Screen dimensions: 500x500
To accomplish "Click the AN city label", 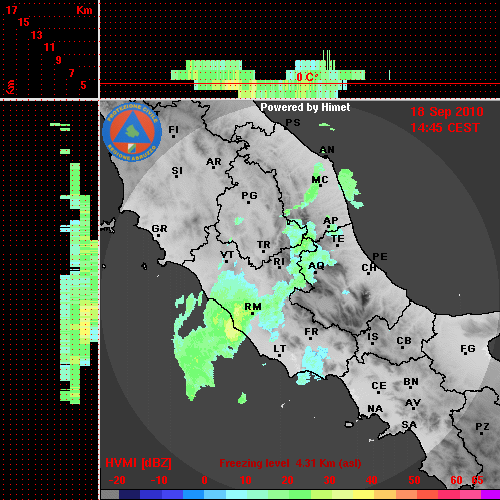I will 327,150.
